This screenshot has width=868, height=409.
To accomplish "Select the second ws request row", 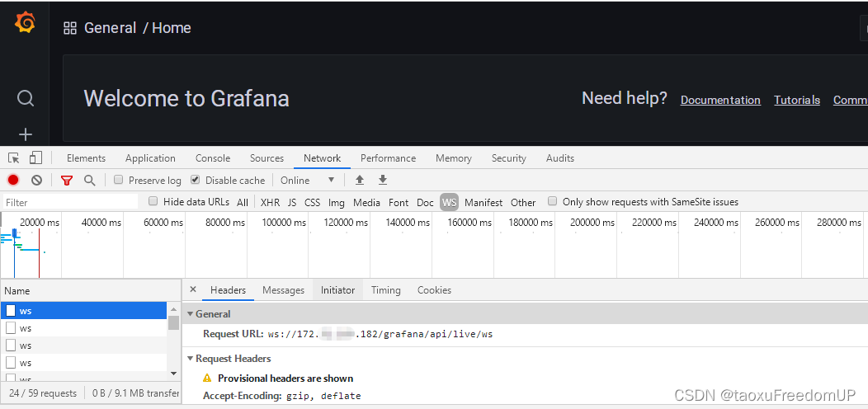I will (x=83, y=328).
